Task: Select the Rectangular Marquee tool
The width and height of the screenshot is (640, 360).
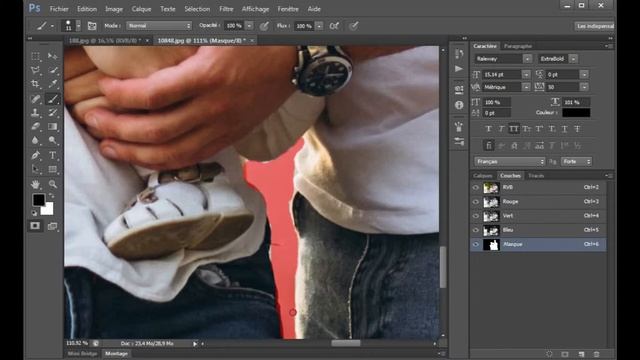Action: click(x=36, y=56)
